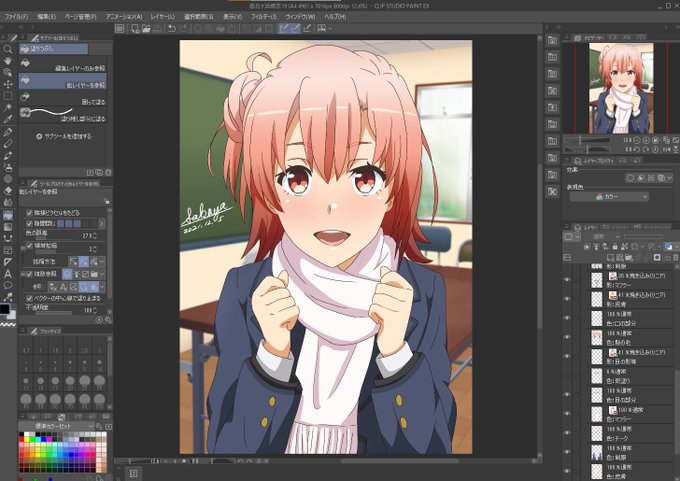Click the black foreground color swatch

coord(5,309)
